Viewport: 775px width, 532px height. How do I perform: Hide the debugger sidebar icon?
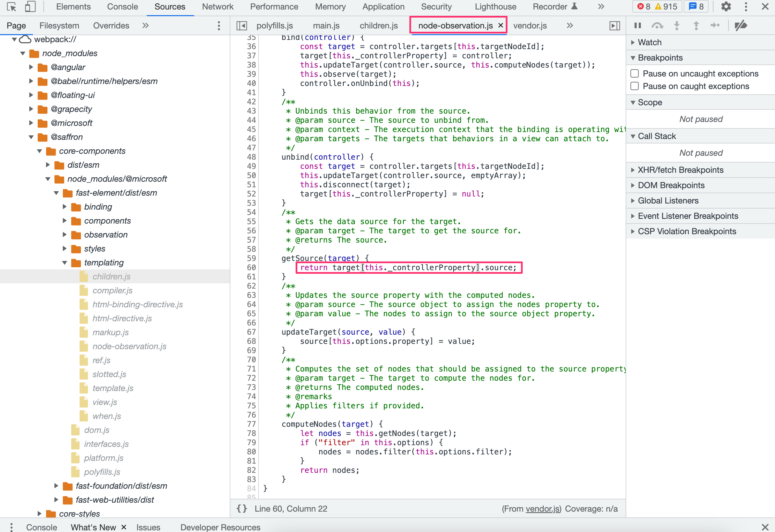[x=614, y=26]
